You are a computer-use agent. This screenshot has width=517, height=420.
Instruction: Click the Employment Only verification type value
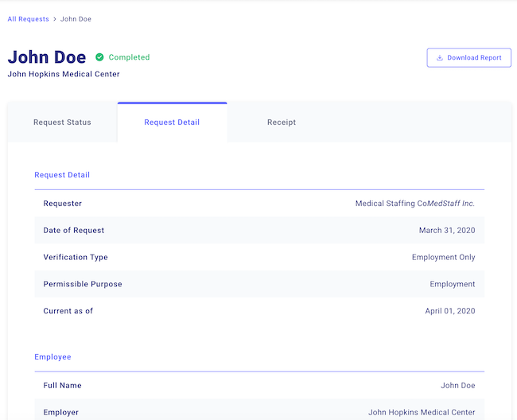[443, 258]
